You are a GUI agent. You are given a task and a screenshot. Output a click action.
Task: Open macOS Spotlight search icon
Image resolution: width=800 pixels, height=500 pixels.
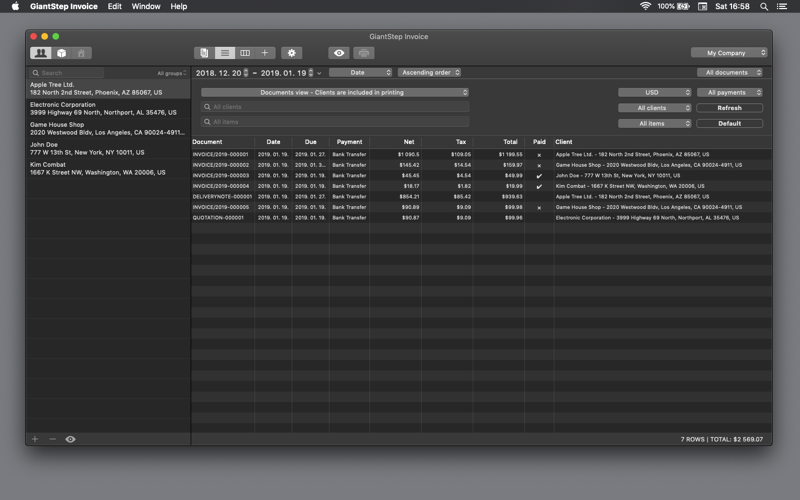click(764, 7)
